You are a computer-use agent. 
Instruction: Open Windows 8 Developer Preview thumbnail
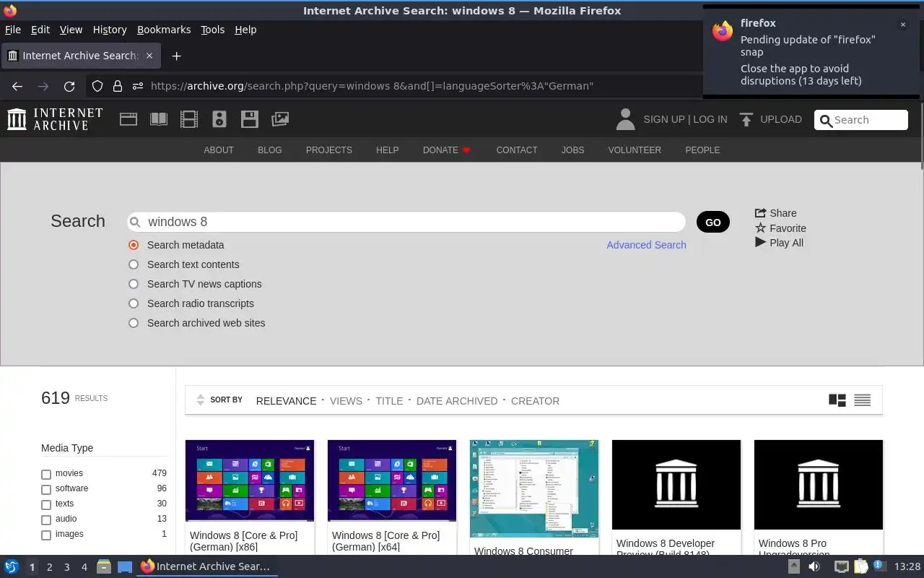point(676,485)
